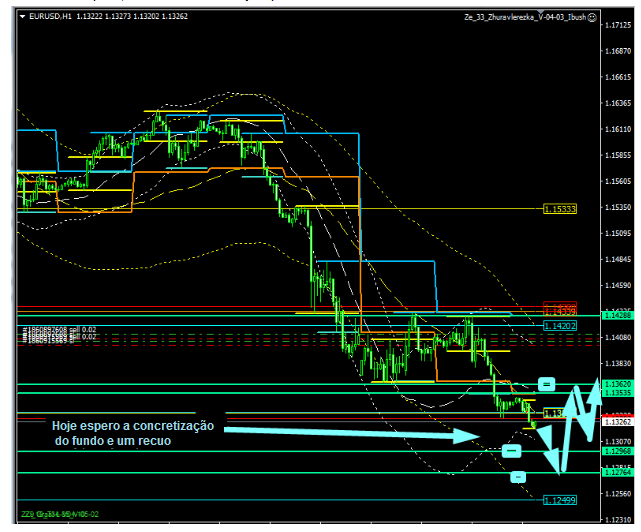Click the lowest cyan minus marker near 1.12764
Image resolution: width=641 pixels, height=532 pixels.
coord(518,477)
